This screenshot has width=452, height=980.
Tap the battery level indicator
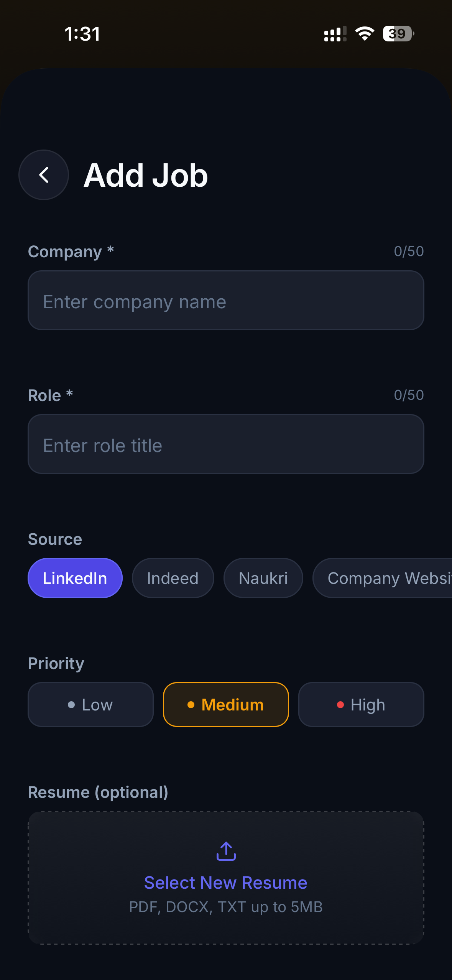click(398, 34)
